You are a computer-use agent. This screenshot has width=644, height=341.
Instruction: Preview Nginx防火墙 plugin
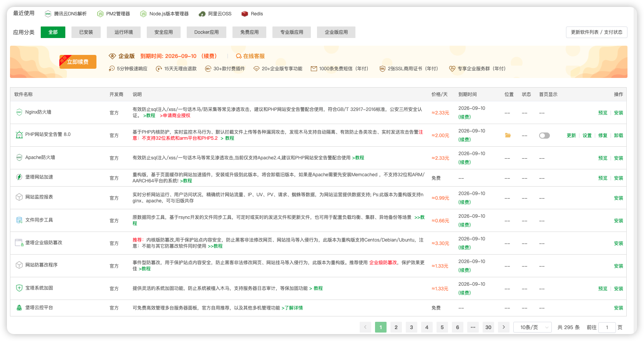click(603, 113)
